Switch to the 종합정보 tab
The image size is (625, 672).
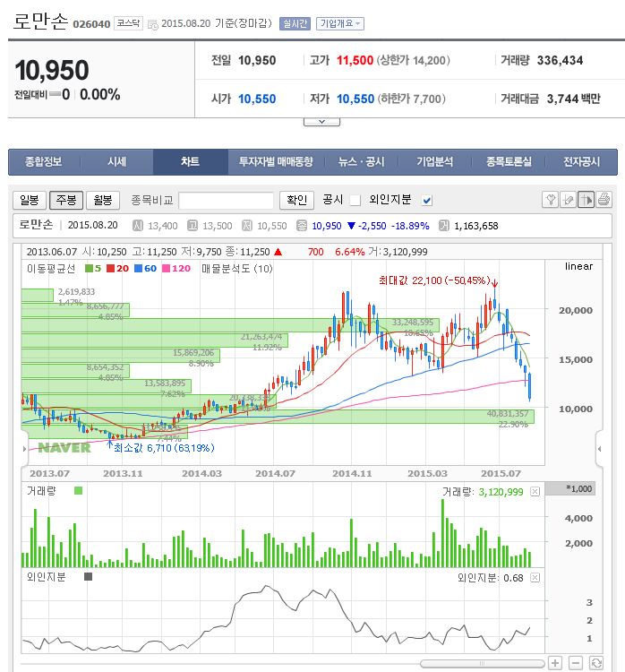43,162
